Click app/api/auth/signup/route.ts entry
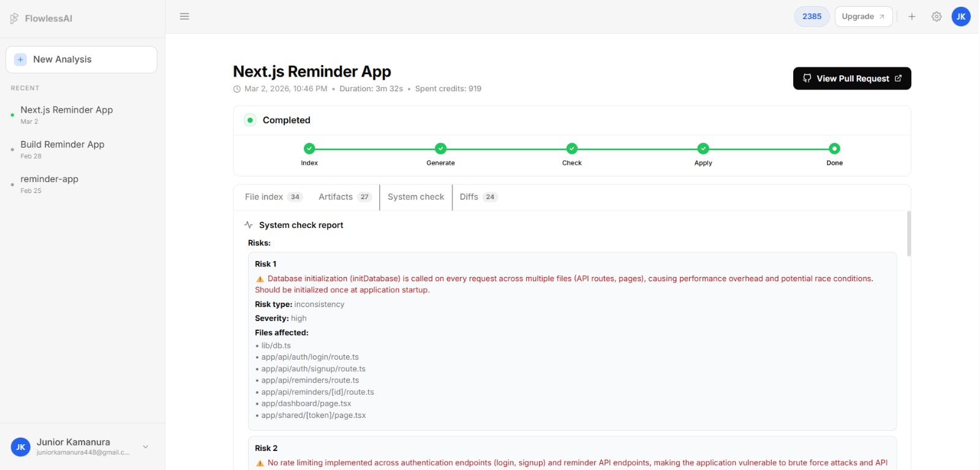 314,369
